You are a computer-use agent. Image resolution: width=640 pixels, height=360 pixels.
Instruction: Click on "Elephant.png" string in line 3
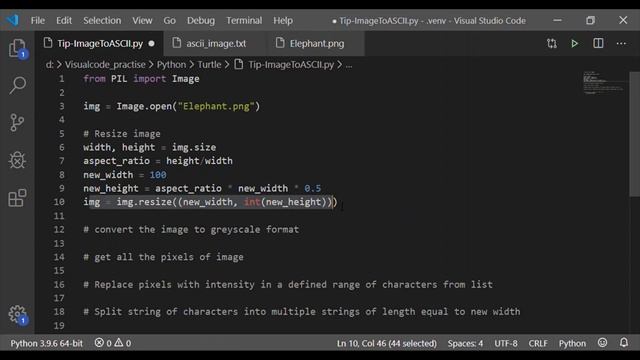216,106
